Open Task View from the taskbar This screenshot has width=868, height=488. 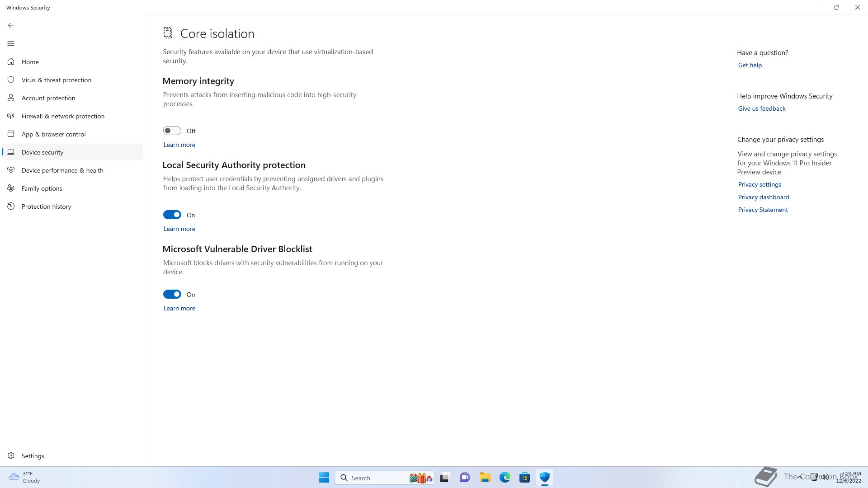pos(445,478)
